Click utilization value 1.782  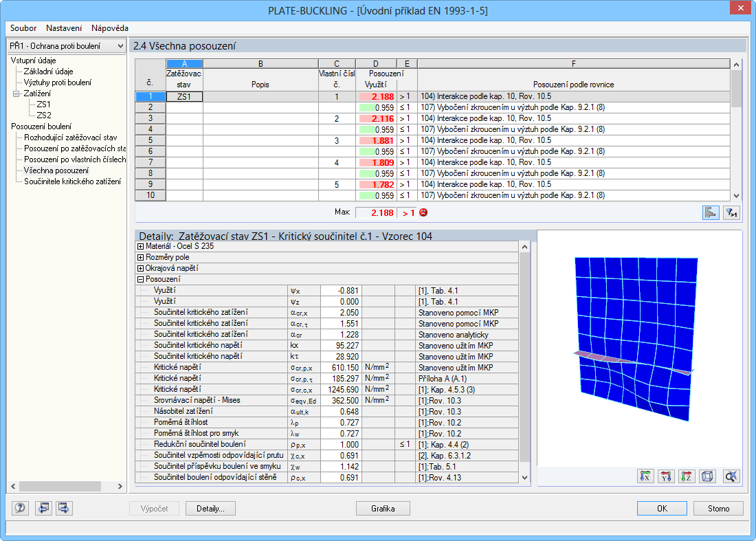[375, 185]
